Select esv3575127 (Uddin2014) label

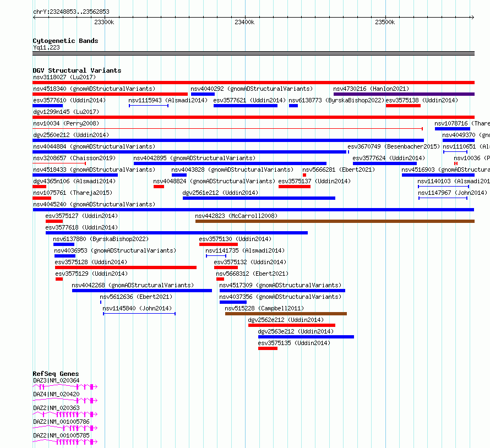point(81,216)
